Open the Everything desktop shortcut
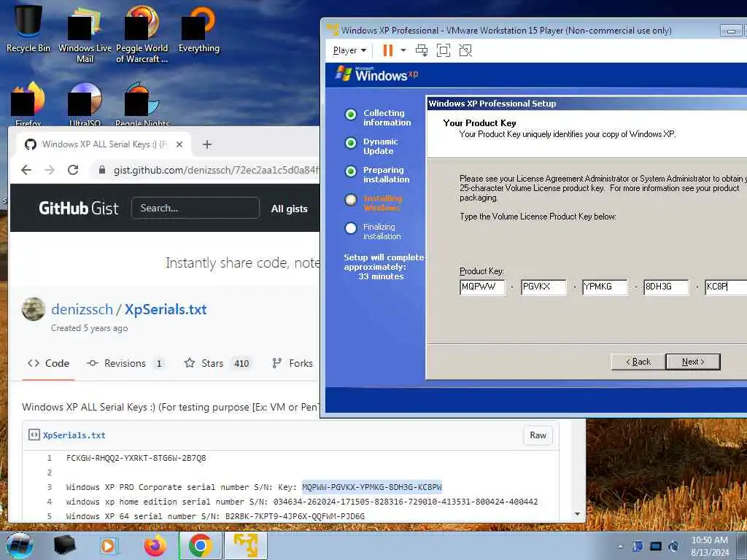This screenshot has height=560, width=747. [198, 28]
